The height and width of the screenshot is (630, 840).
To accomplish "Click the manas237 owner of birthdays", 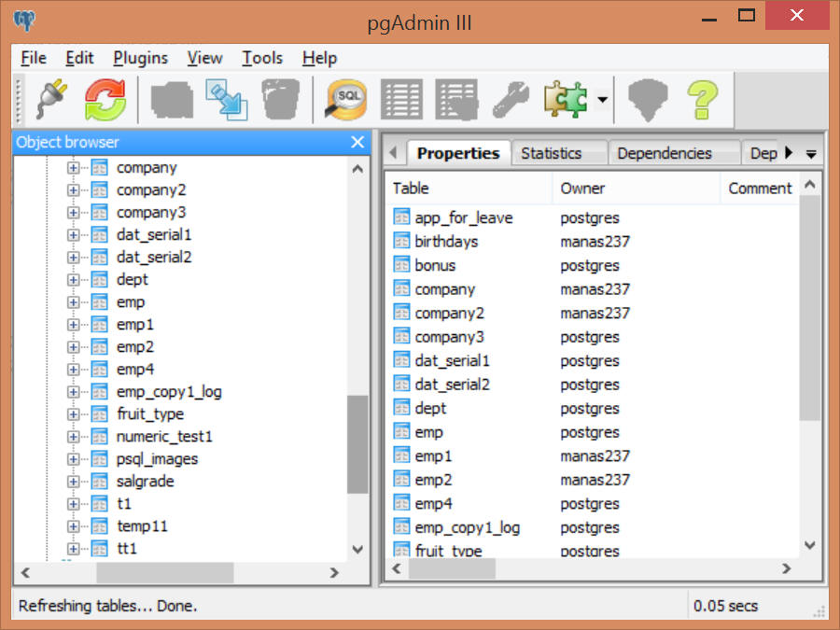I will click(x=595, y=242).
